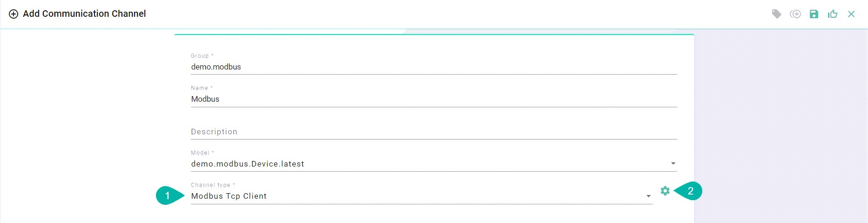Image resolution: width=868 pixels, height=223 pixels.
Task: Click the numbered callout badge 2
Action: [x=690, y=191]
